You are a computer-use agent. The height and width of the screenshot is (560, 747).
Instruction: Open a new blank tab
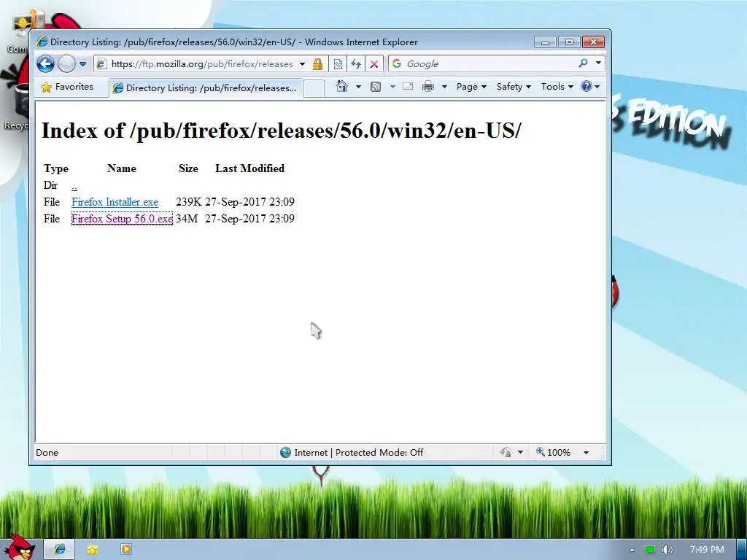pos(314,88)
